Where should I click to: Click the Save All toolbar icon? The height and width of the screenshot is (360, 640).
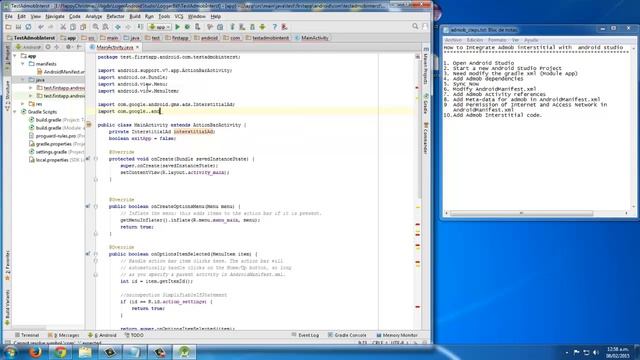18,27
